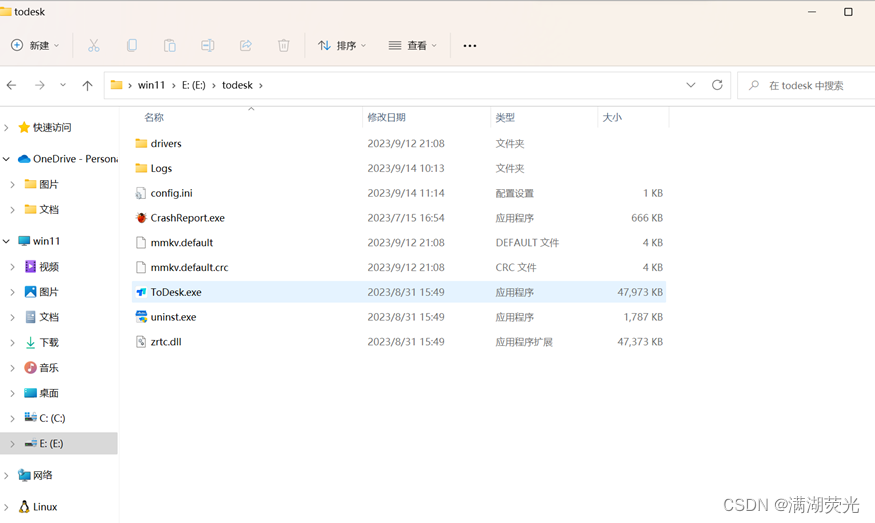Screen dimensions: 875x523
Task: Collapse the OneDrive - Personal node
Action: click(x=6, y=159)
